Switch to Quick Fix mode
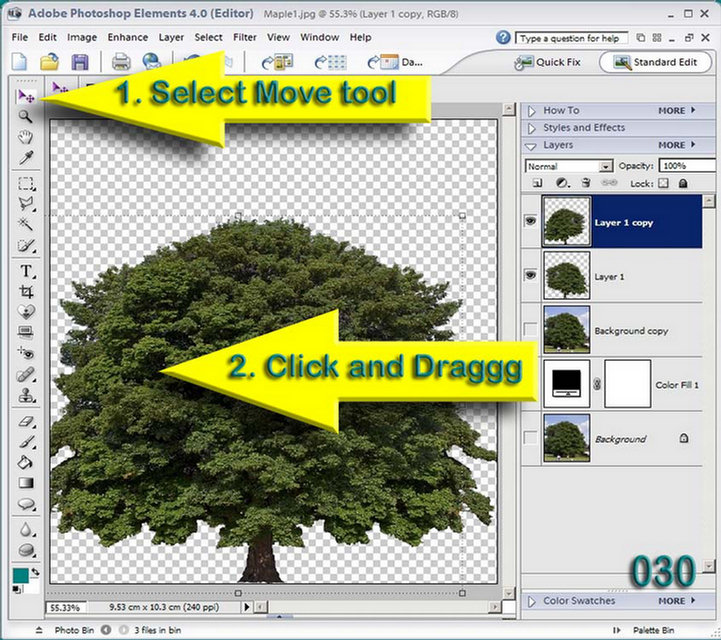 click(548, 62)
